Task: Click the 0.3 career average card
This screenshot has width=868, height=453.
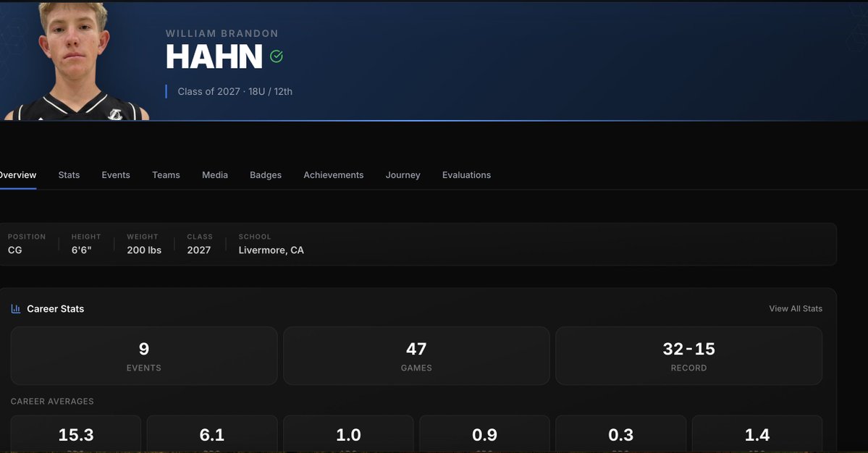Action: pos(620,434)
